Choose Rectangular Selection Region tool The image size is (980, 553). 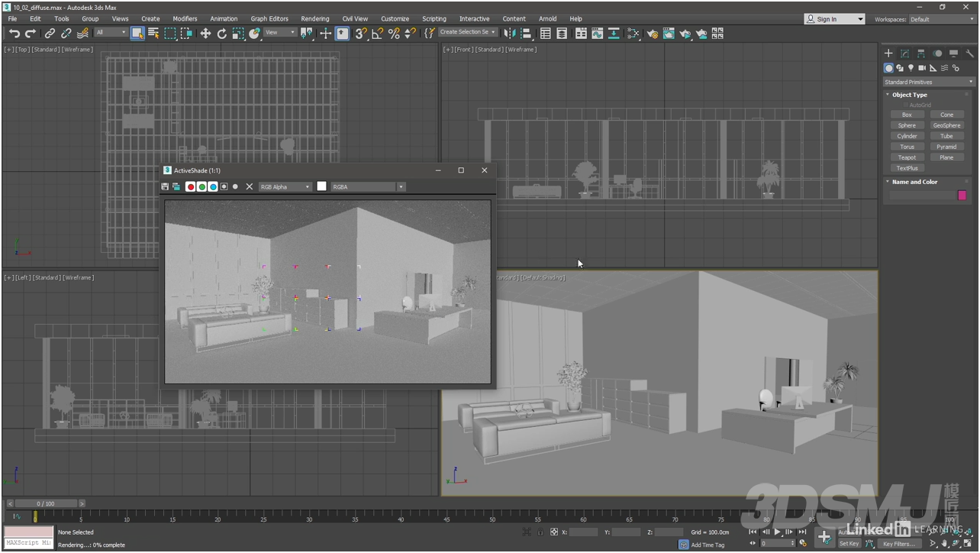click(170, 34)
